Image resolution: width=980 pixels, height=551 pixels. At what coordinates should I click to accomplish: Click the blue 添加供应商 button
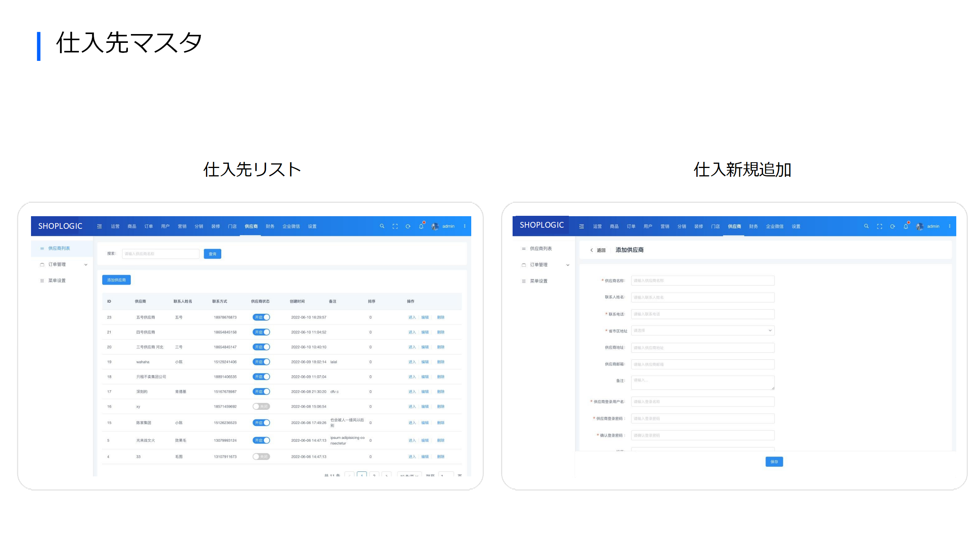pos(116,280)
